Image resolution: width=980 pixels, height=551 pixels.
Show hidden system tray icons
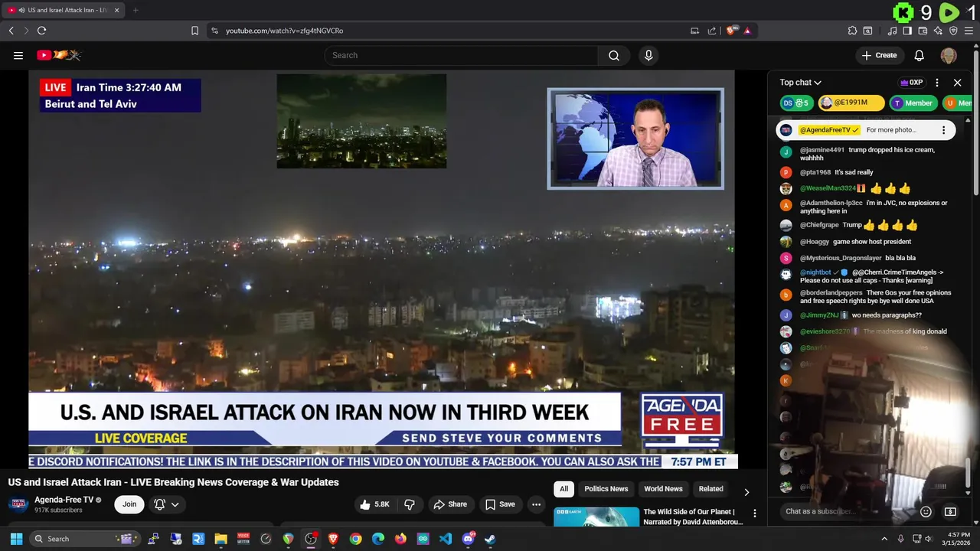(x=884, y=539)
